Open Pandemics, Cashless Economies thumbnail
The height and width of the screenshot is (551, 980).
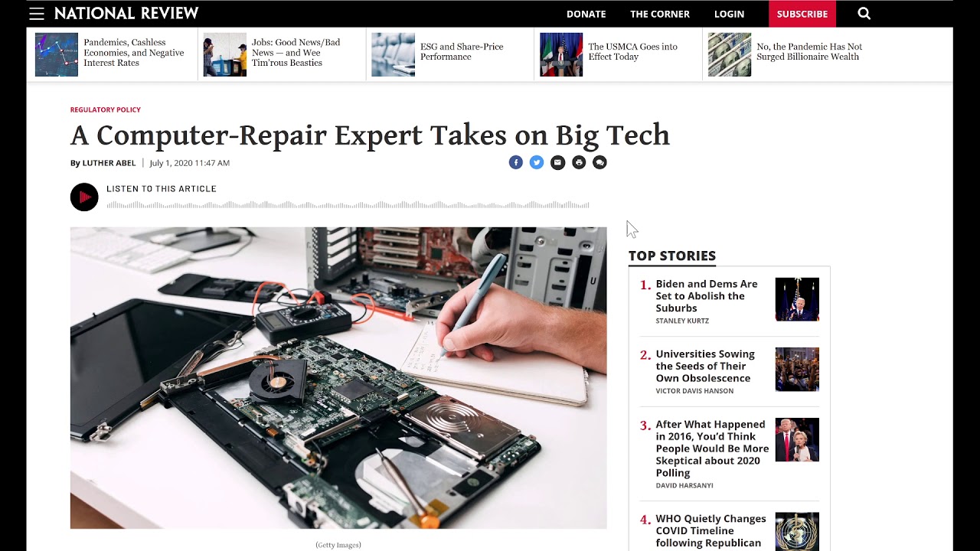(57, 54)
